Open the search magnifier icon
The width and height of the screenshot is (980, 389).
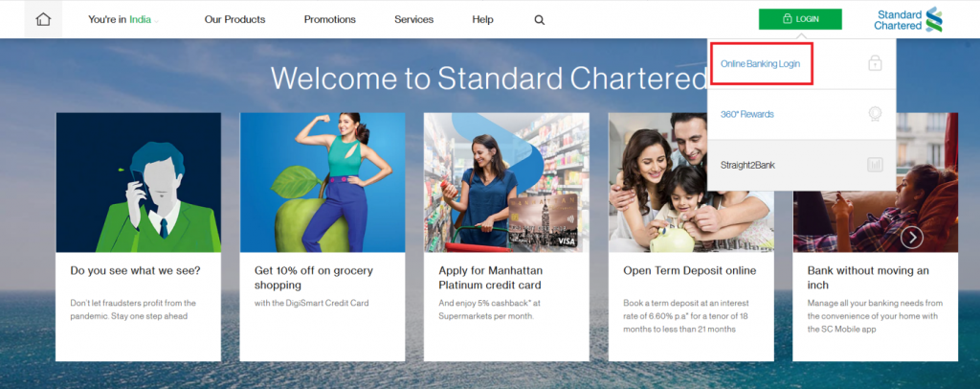540,20
